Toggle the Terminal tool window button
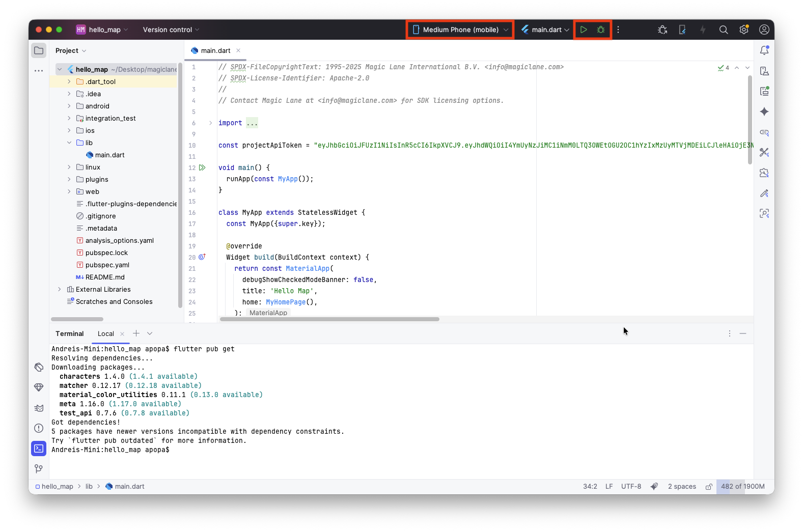The height and width of the screenshot is (532, 803). point(39,449)
